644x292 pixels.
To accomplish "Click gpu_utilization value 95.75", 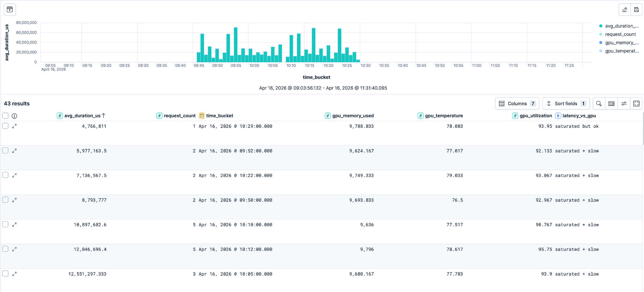I will pyautogui.click(x=545, y=250).
